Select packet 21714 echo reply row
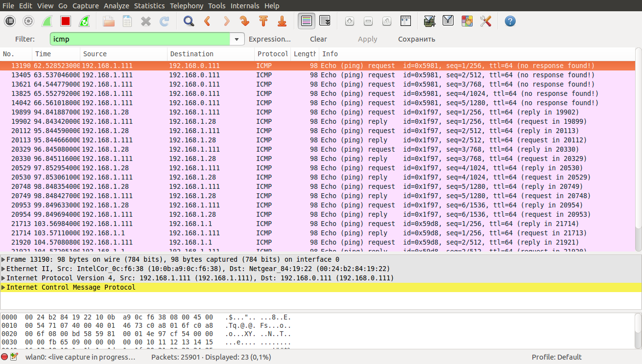This screenshot has height=364, width=642. click(317, 233)
